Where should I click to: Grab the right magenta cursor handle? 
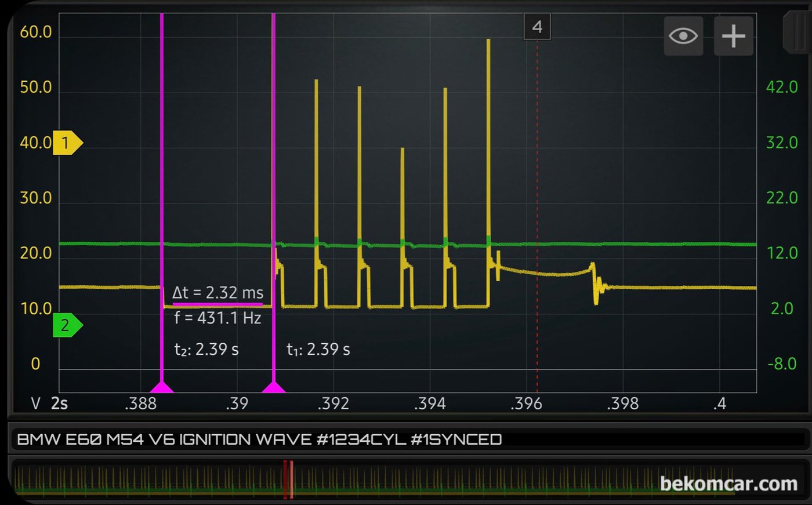click(273, 387)
